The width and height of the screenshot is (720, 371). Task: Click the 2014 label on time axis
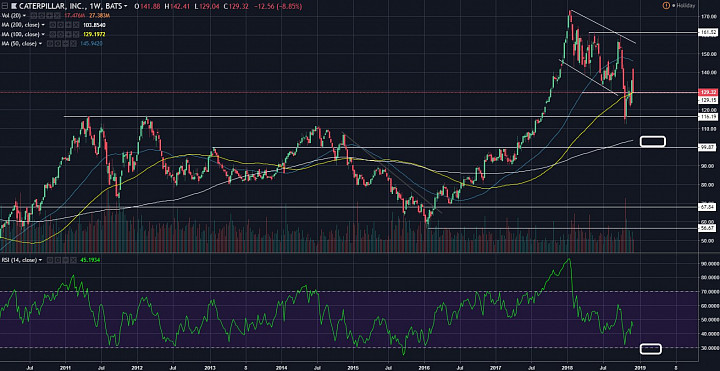[281, 367]
